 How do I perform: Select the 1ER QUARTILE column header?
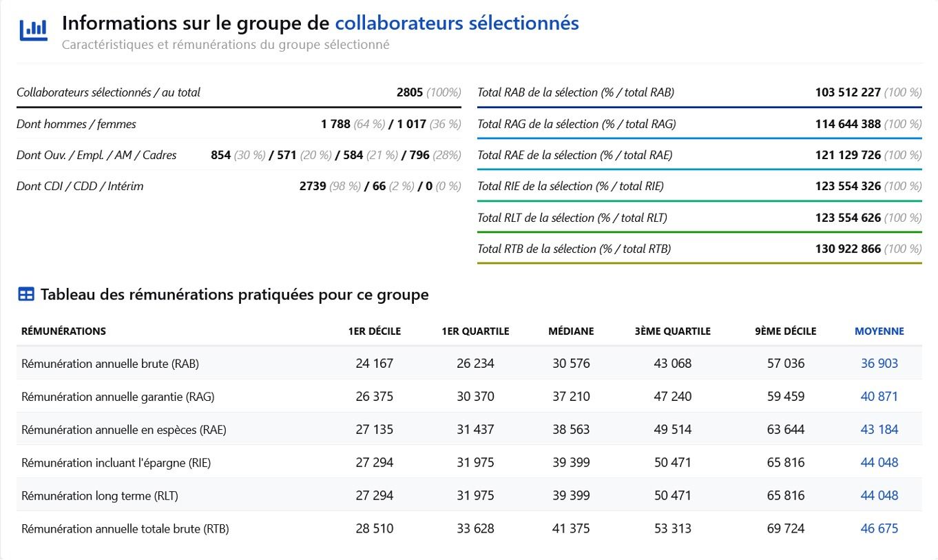[x=475, y=331]
